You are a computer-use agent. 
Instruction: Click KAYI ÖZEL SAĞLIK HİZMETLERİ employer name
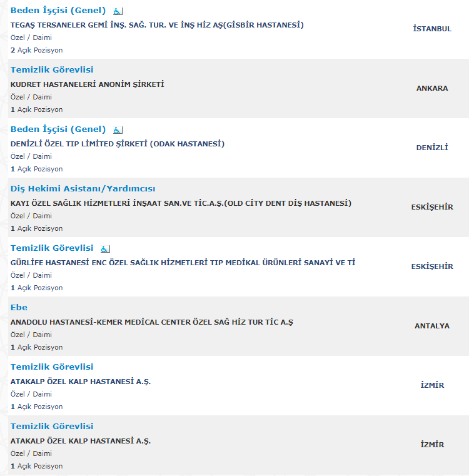pyautogui.click(x=181, y=203)
